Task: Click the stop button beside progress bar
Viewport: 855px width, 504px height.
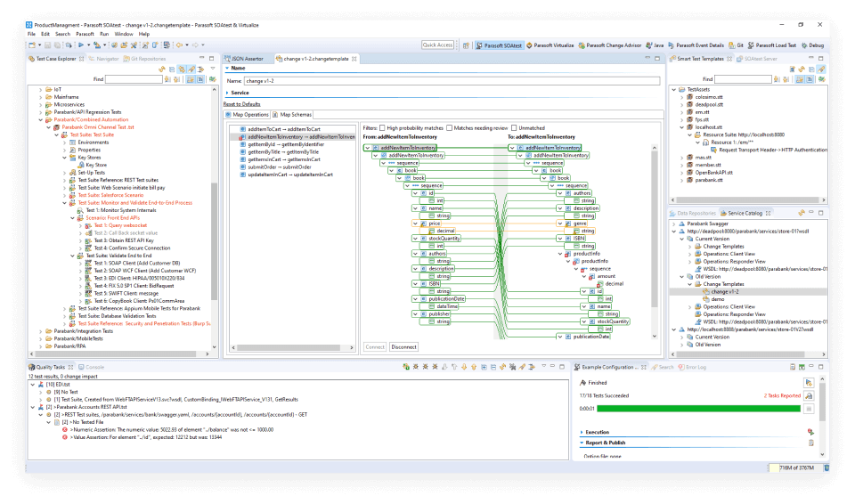Action: [810, 409]
